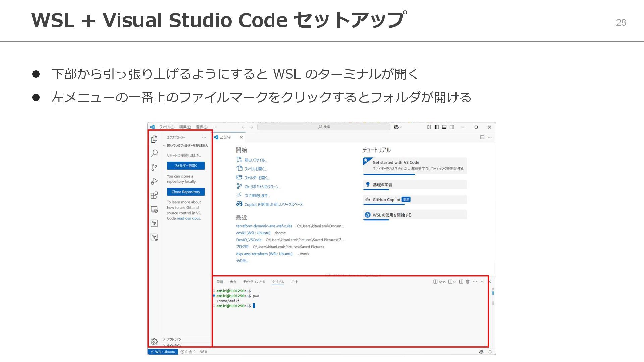Open the Extensions view icon
The width and height of the screenshot is (644, 362).
click(x=154, y=195)
